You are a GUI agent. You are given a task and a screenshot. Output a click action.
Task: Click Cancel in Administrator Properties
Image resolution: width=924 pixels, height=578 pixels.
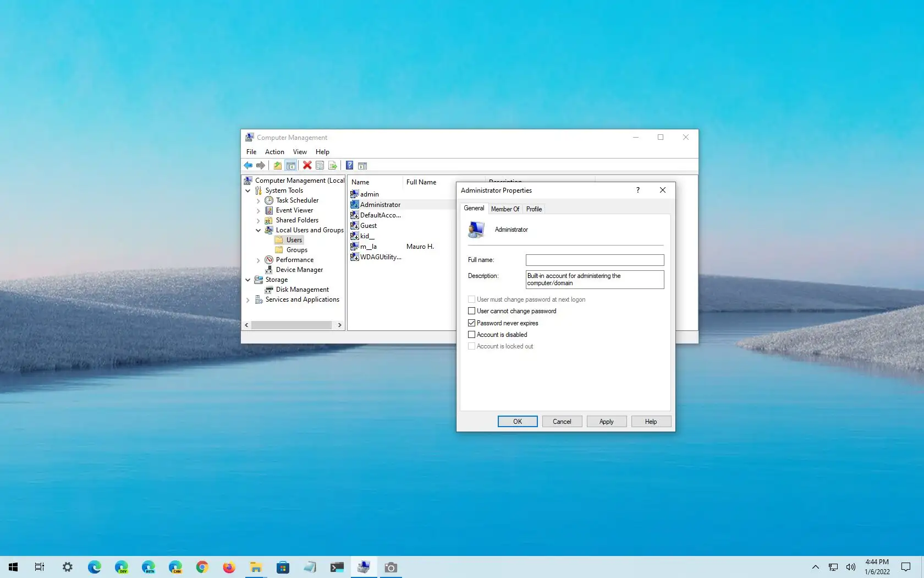pos(562,422)
